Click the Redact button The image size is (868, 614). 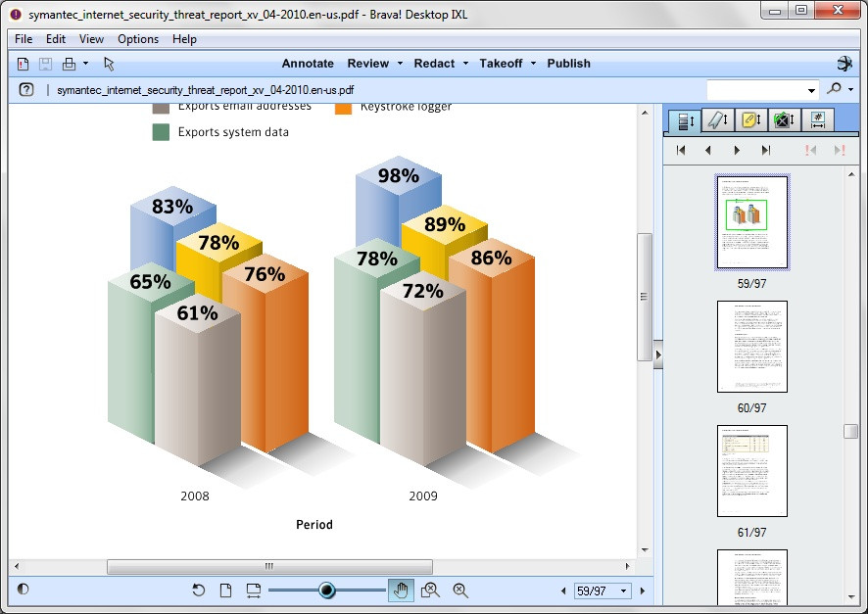[x=434, y=64]
